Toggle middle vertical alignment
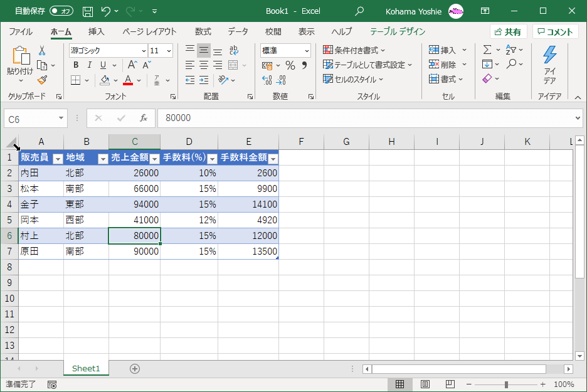587x392 pixels. (204, 50)
